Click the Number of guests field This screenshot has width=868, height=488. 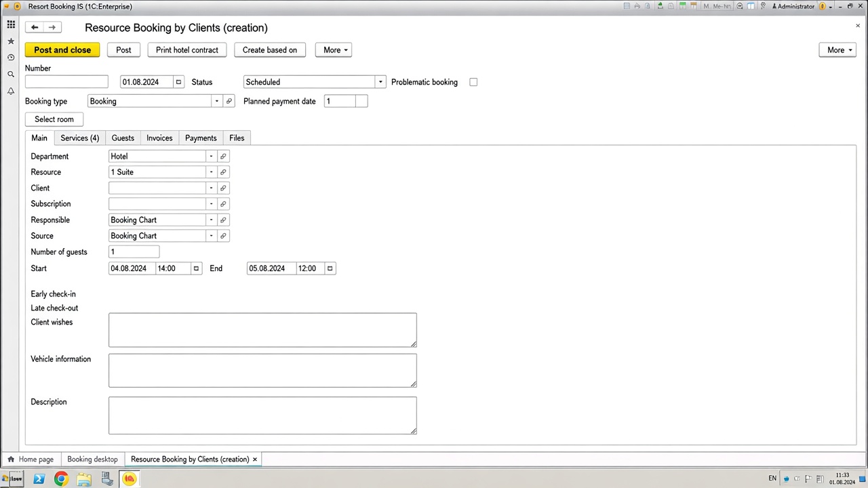click(134, 252)
